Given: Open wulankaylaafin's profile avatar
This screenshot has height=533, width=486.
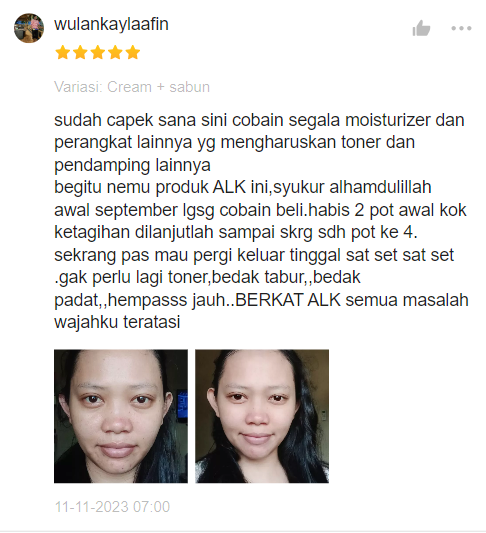Looking at the screenshot, I should [x=29, y=28].
